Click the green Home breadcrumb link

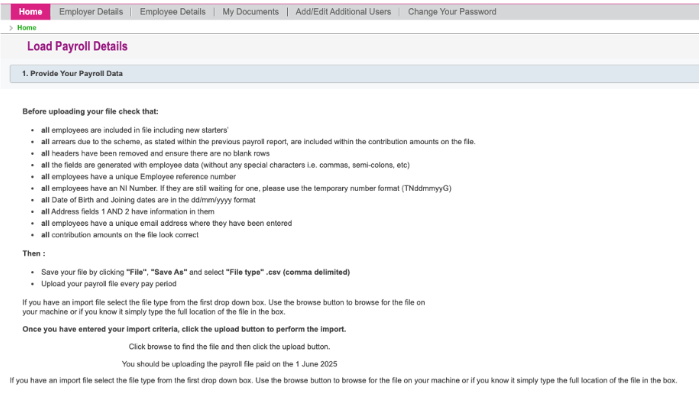(27, 28)
